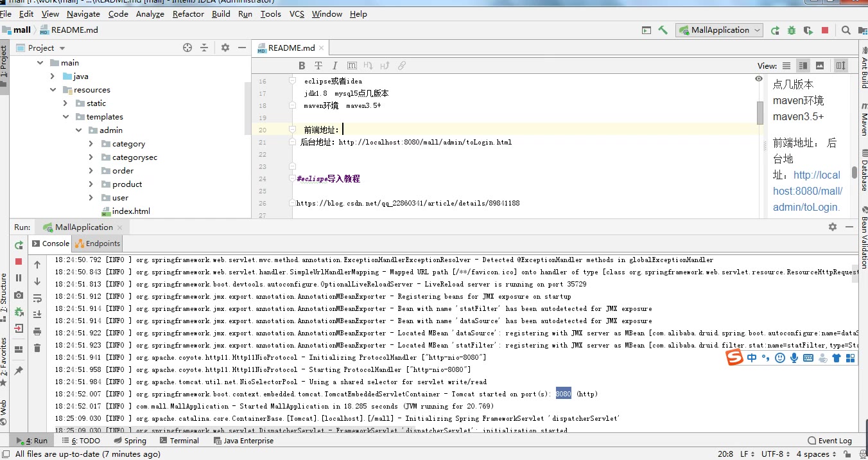Apply italic formatting in markdown toolbar
The image size is (868, 460).
[x=334, y=66]
